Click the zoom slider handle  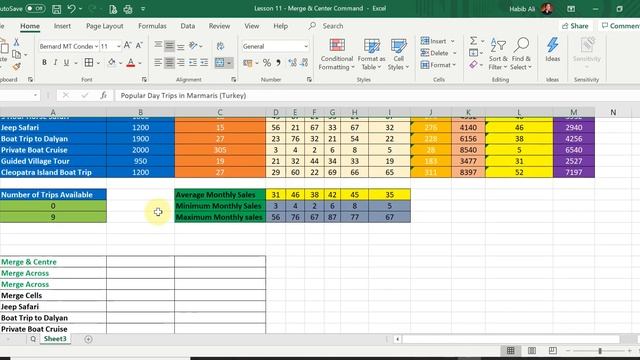[x=600, y=351]
